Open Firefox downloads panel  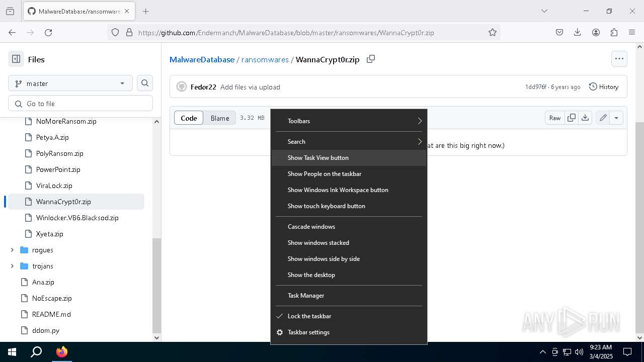578,32
